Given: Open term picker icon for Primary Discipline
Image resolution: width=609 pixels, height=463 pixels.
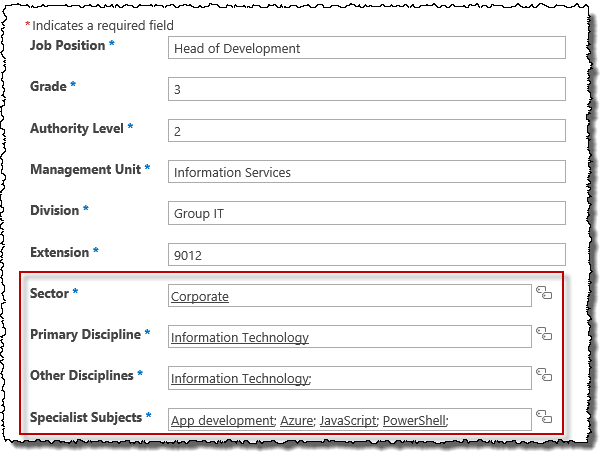Looking at the screenshot, I should pos(544,334).
